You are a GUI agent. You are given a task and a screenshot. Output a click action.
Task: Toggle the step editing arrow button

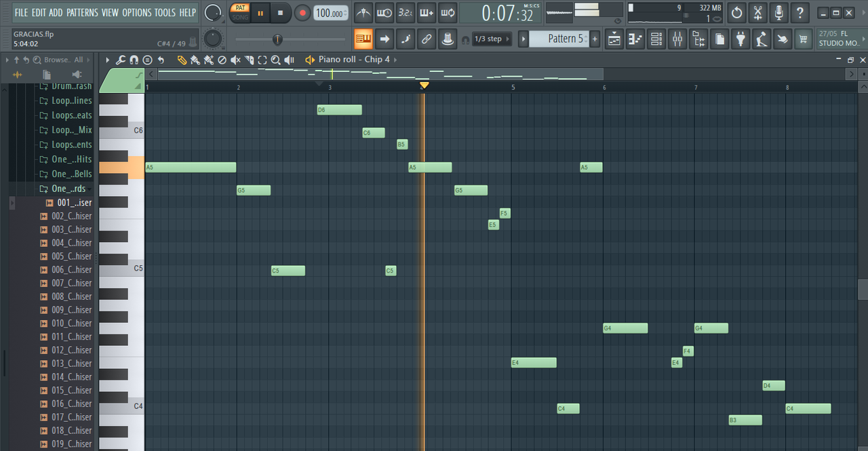click(x=384, y=39)
